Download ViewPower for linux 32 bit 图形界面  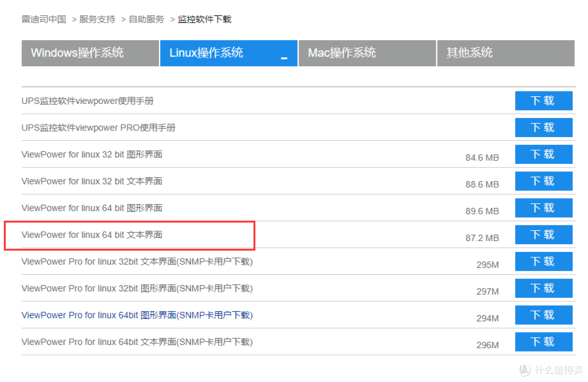pyautogui.click(x=543, y=154)
